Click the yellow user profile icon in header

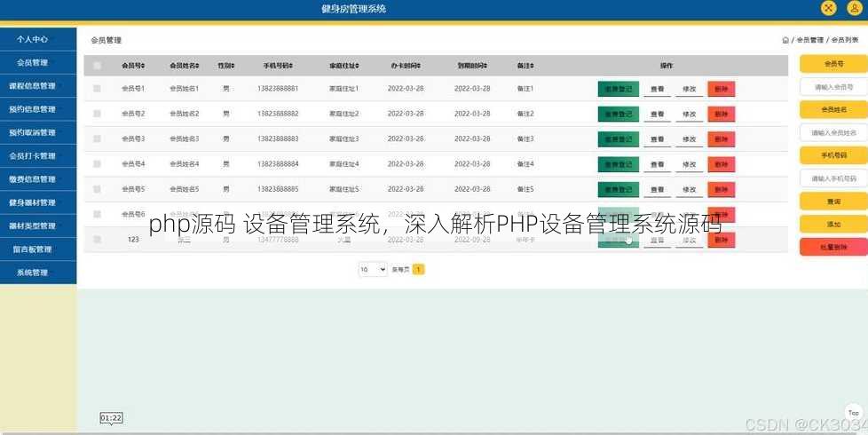[x=855, y=8]
